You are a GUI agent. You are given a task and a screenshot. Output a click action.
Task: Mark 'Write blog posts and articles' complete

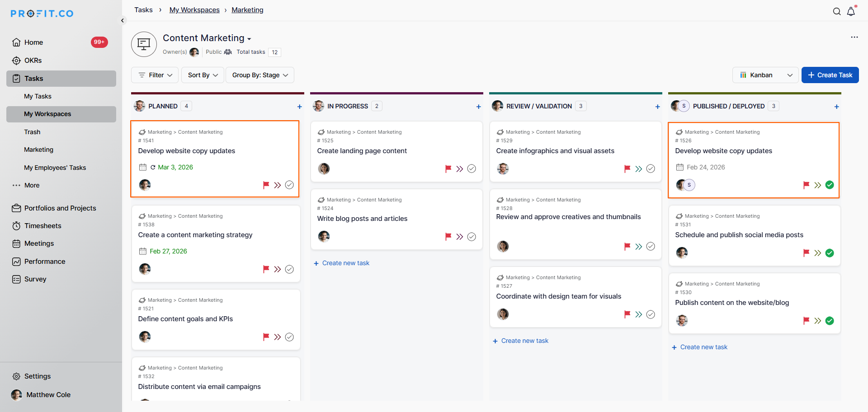point(472,237)
